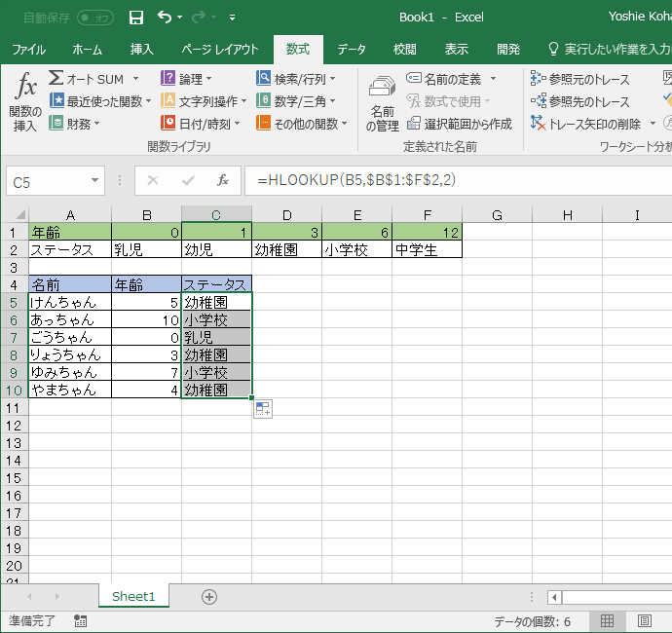Toggle the AutoSave (自動保存) switch

click(95, 18)
